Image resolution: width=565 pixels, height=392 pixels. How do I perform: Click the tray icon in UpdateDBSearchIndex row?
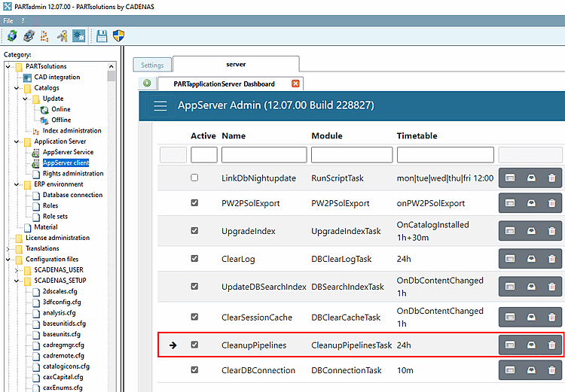[x=531, y=287]
